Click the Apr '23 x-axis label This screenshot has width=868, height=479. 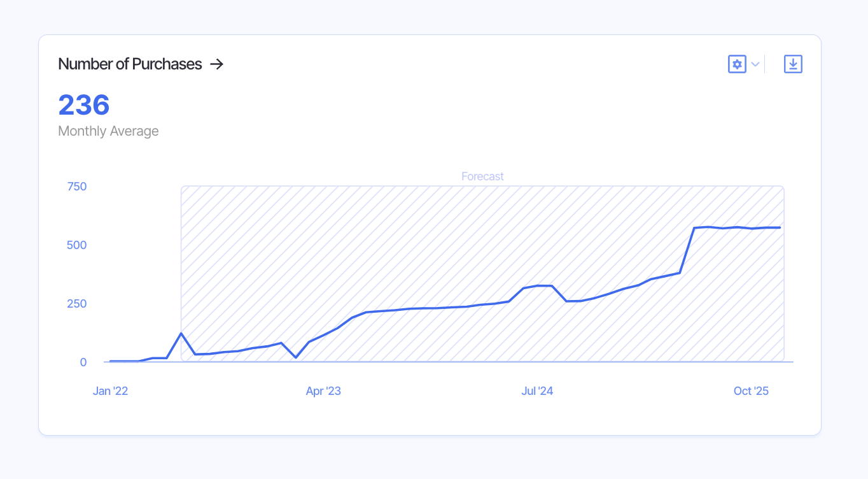tap(323, 391)
